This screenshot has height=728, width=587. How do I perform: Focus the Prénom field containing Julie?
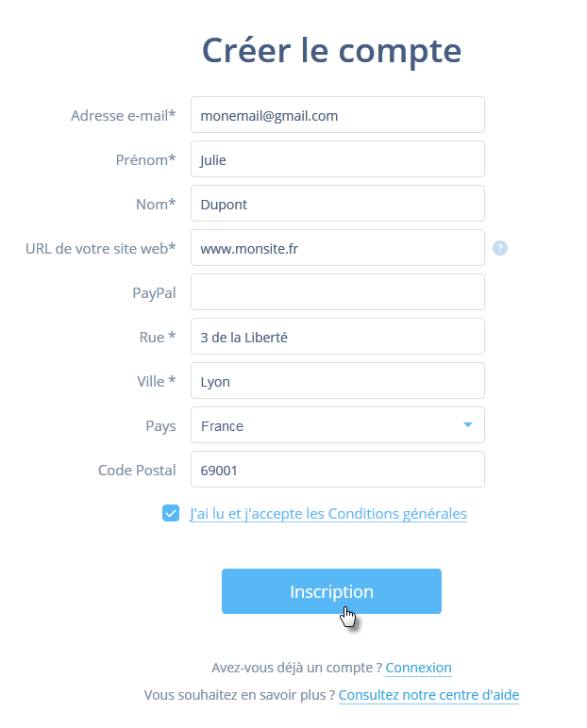click(337, 159)
